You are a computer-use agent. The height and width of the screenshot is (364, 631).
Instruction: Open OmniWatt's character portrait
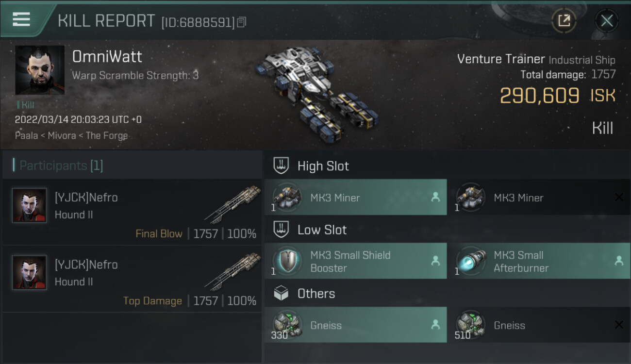click(x=40, y=70)
